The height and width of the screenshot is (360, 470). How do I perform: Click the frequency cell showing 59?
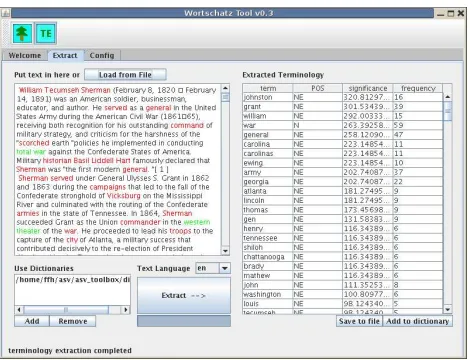418,125
